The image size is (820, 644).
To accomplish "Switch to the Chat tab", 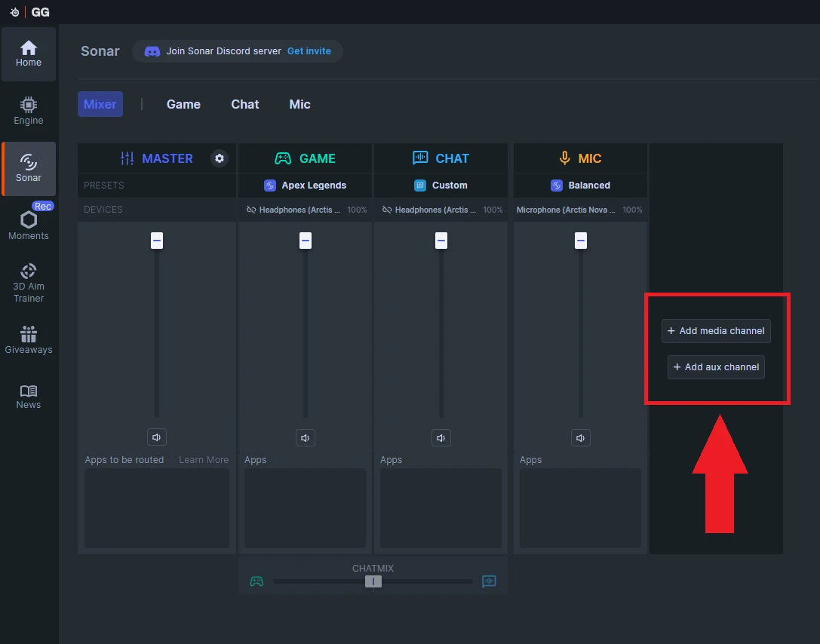I will (244, 104).
